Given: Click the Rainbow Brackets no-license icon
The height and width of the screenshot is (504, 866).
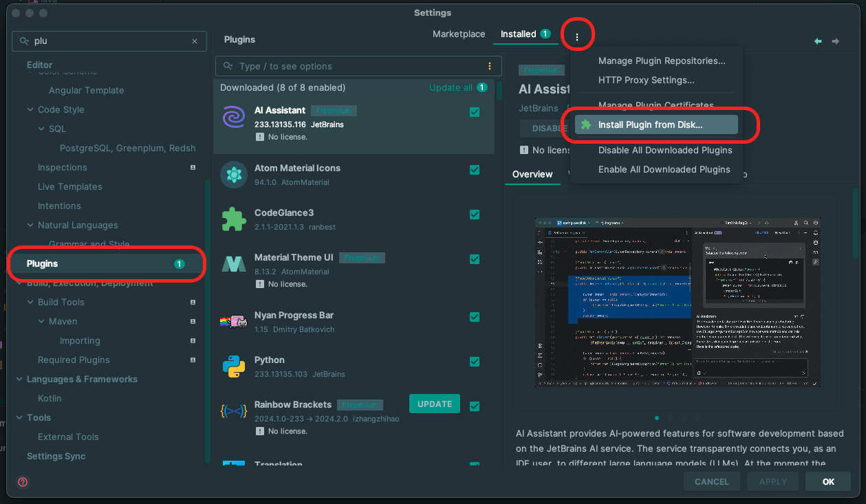Looking at the screenshot, I should (x=259, y=431).
